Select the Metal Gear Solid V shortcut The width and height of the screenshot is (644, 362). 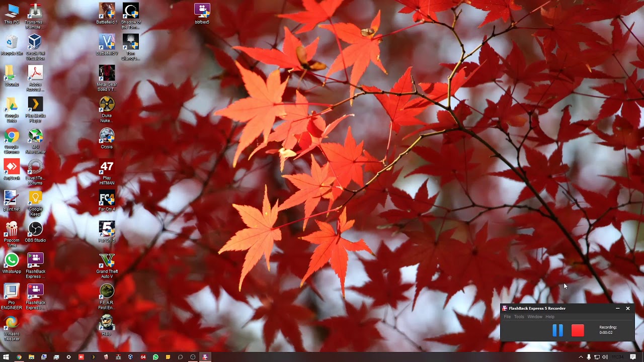point(107,78)
